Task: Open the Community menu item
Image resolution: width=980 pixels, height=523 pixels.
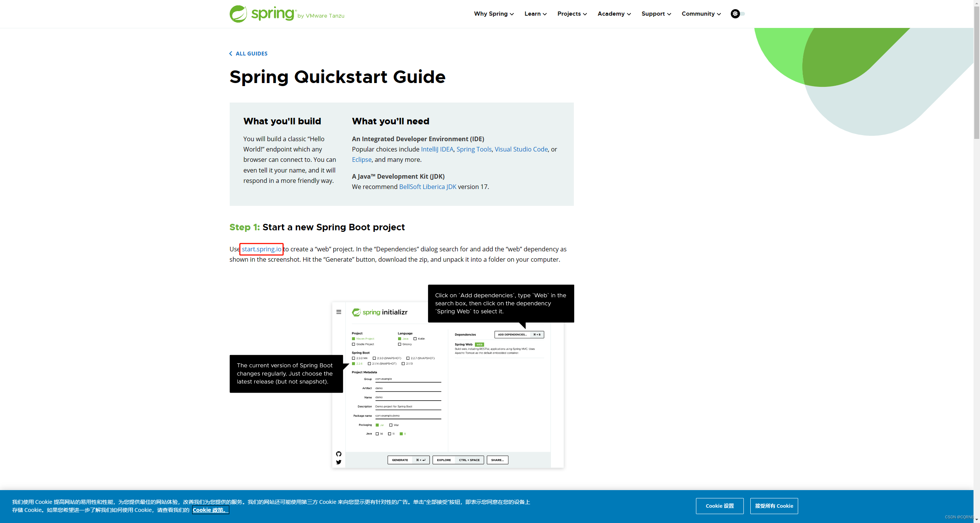Action: coord(701,14)
